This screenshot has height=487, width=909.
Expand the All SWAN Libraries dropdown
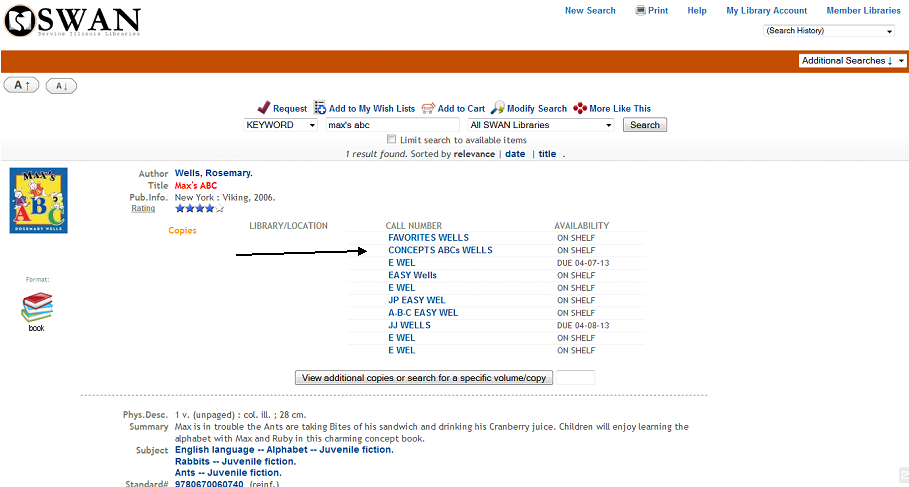542,125
